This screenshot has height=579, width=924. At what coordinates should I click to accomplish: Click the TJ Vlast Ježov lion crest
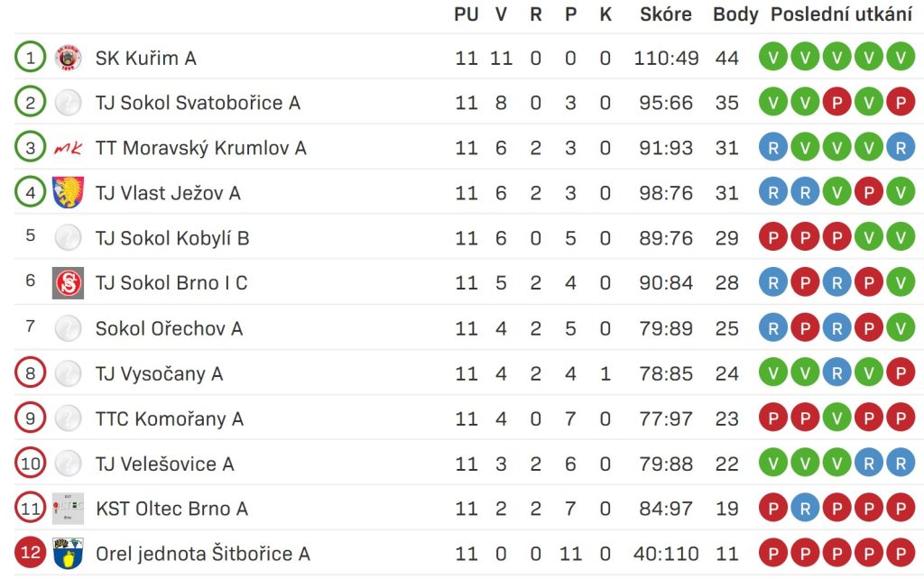pos(68,193)
